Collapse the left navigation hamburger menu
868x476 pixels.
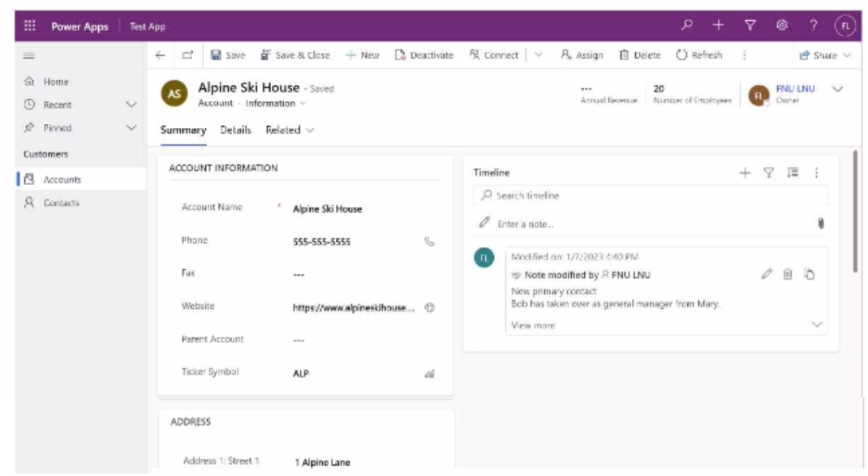point(29,55)
